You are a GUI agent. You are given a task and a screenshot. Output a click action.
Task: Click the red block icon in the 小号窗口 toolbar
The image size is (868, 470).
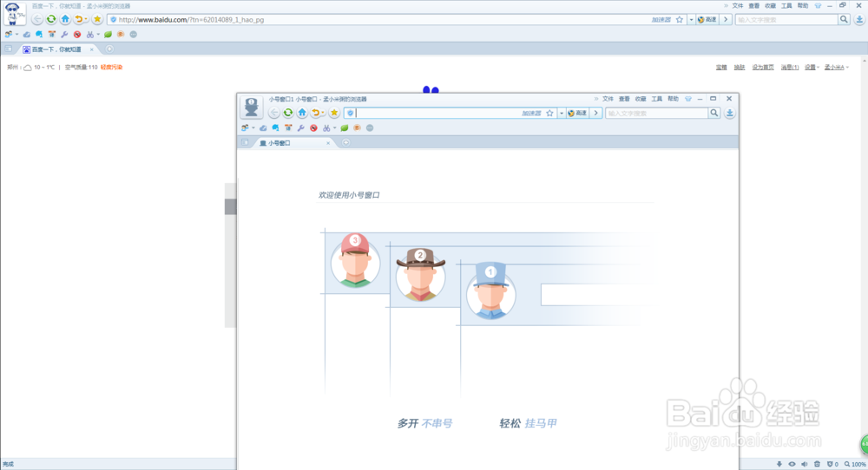coord(314,127)
